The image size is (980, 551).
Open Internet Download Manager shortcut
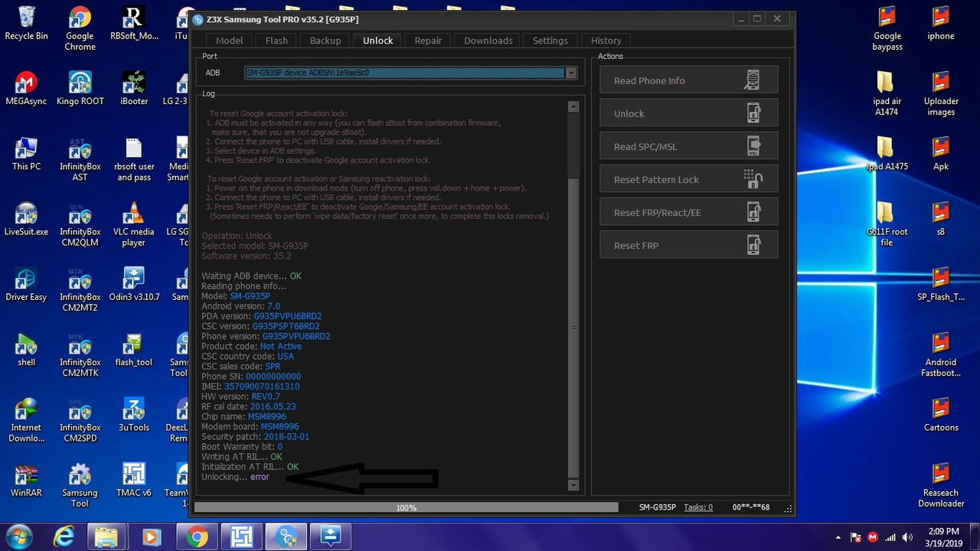pos(26,421)
